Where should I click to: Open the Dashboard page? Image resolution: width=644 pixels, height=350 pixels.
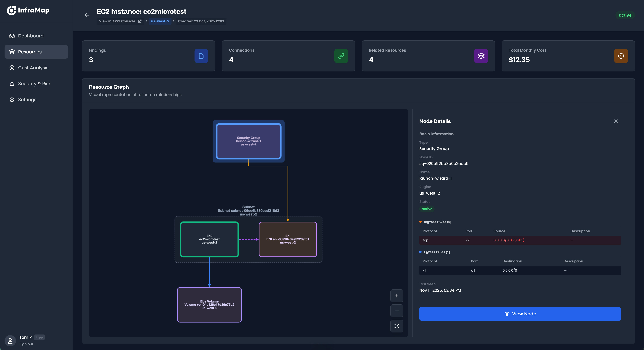(31, 36)
